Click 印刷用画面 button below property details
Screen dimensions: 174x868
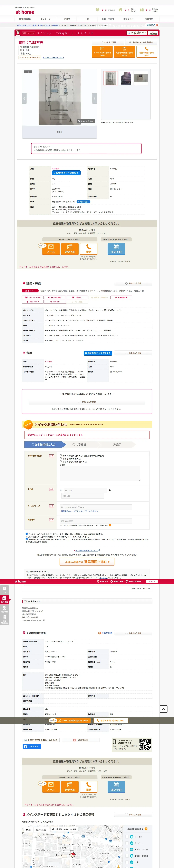click(80, 740)
